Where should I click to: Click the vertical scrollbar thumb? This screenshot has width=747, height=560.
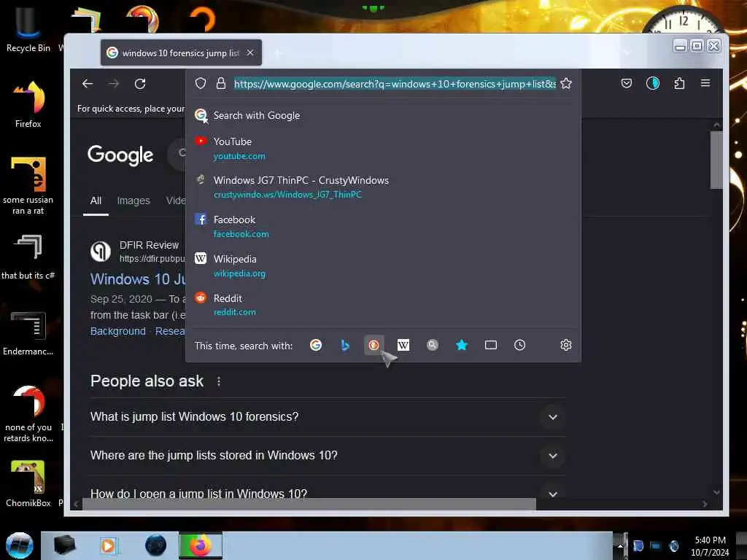(x=716, y=160)
